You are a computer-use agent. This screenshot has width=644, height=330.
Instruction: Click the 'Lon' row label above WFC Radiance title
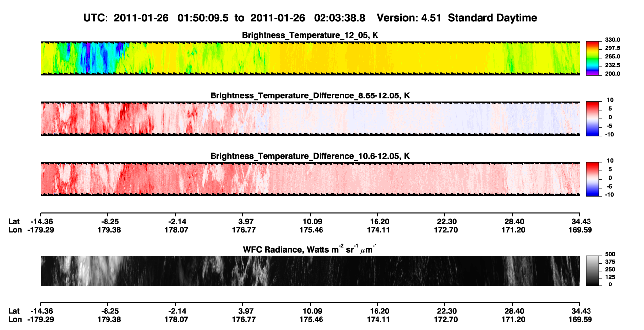(x=15, y=230)
